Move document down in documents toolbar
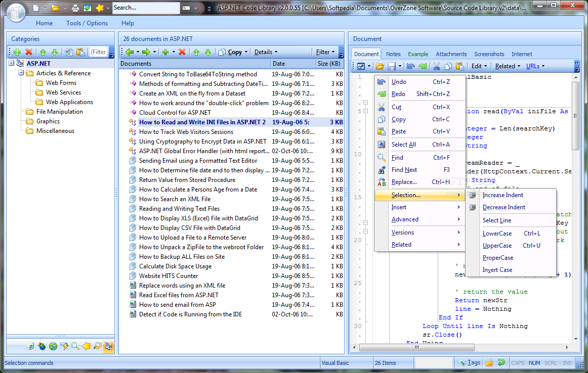Screen dimensions: 588x373 (208, 52)
